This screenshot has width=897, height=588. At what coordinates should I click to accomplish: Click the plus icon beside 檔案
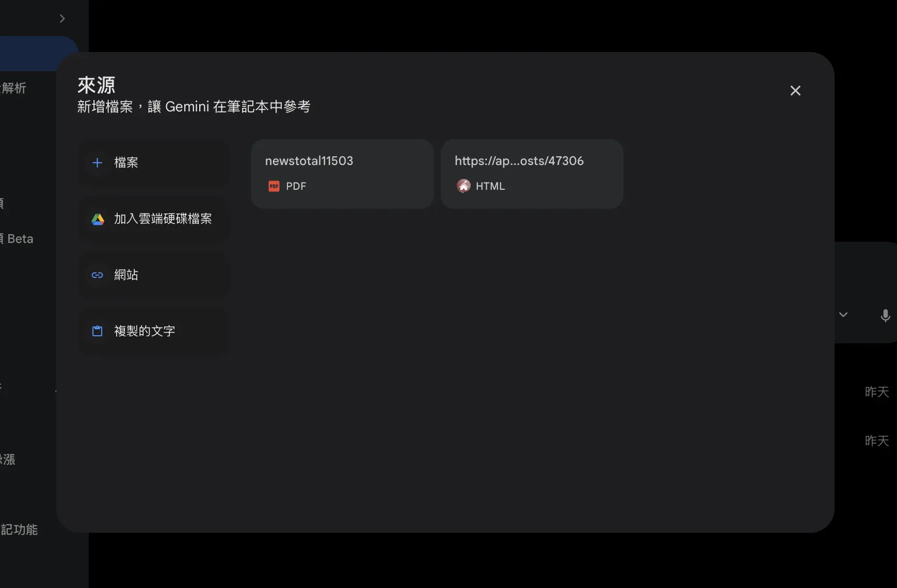97,162
